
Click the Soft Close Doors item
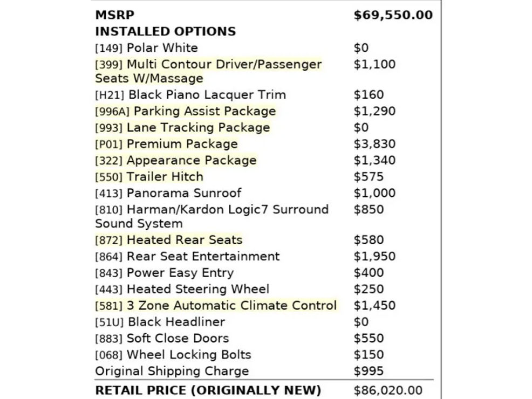162,338
